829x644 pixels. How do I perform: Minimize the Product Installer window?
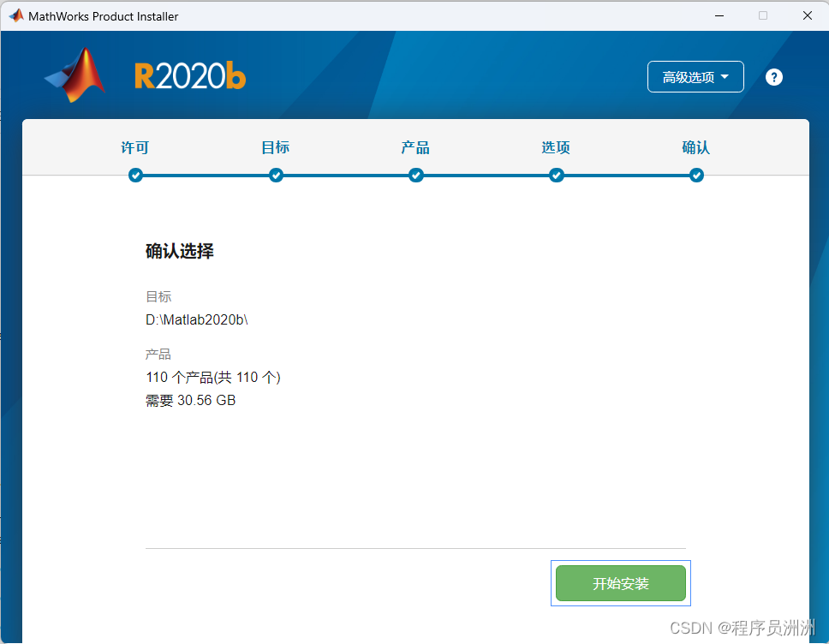pyautogui.click(x=719, y=16)
